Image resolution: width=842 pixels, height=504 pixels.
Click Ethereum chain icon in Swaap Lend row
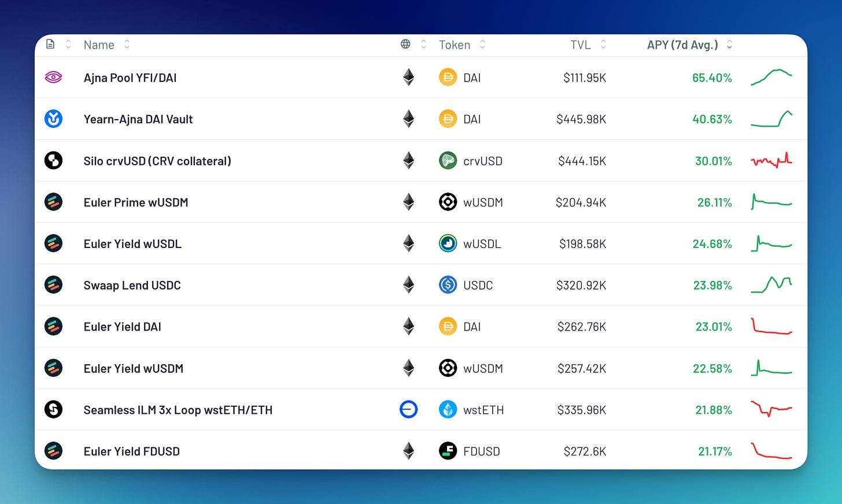pyautogui.click(x=408, y=285)
